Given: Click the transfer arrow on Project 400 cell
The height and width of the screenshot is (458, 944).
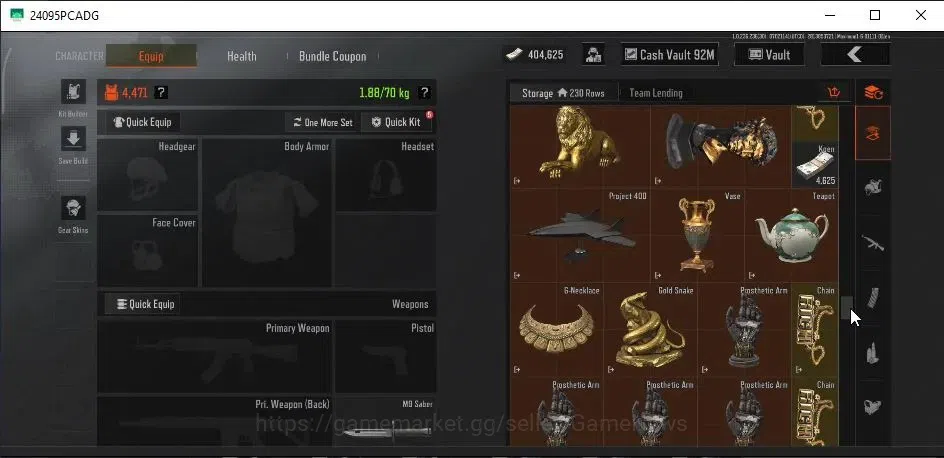Looking at the screenshot, I should (517, 275).
